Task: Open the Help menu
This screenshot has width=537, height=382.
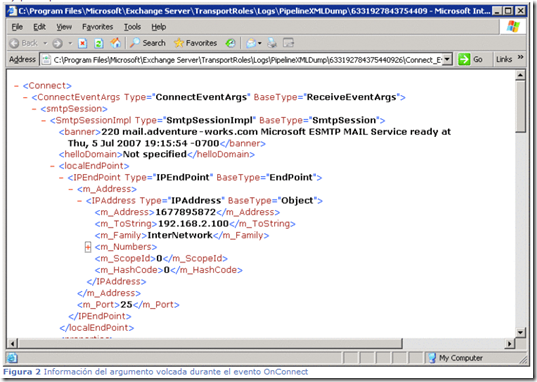Action: (x=159, y=27)
